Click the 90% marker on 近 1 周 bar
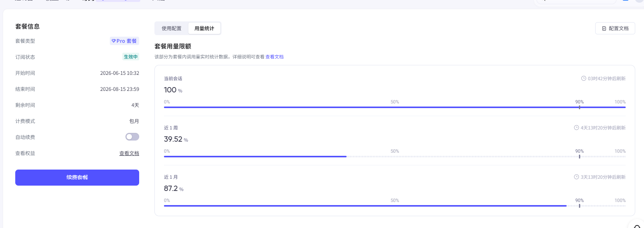The image size is (644, 228). (x=580, y=157)
